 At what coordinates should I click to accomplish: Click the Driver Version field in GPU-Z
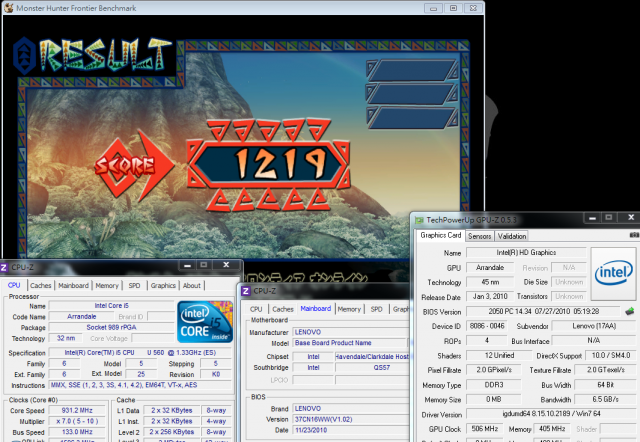point(551,414)
